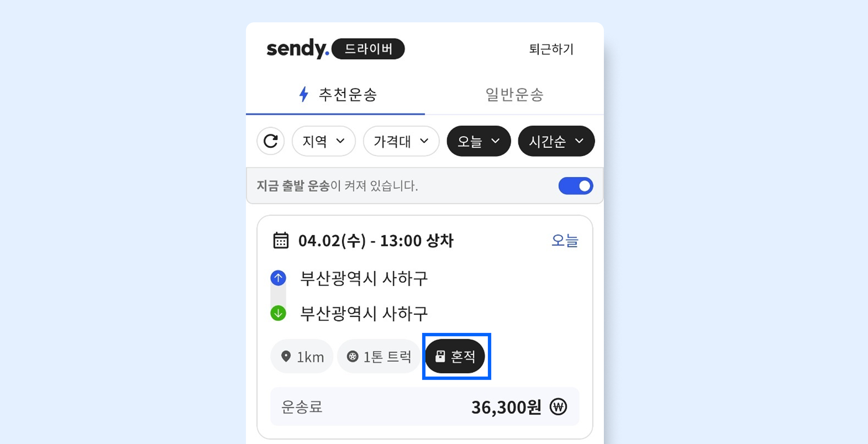Click the blue up-arrow pickup icon

tap(278, 278)
